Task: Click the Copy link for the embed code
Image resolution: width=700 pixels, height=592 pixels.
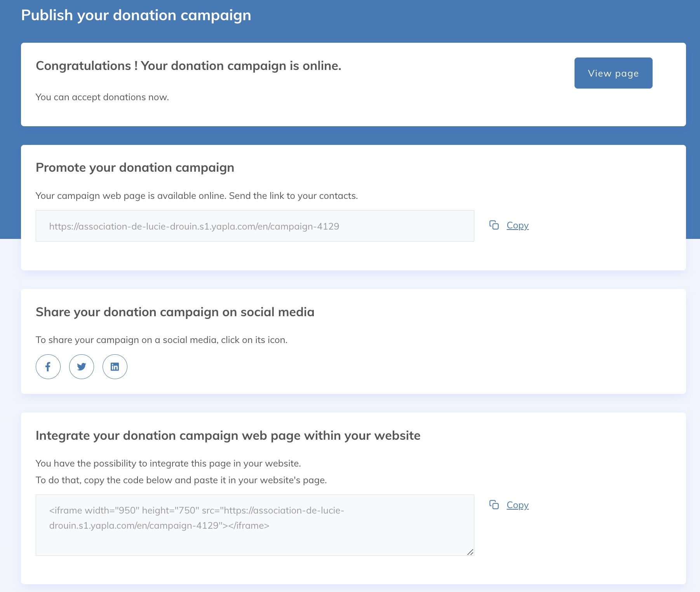Action: 517,505
